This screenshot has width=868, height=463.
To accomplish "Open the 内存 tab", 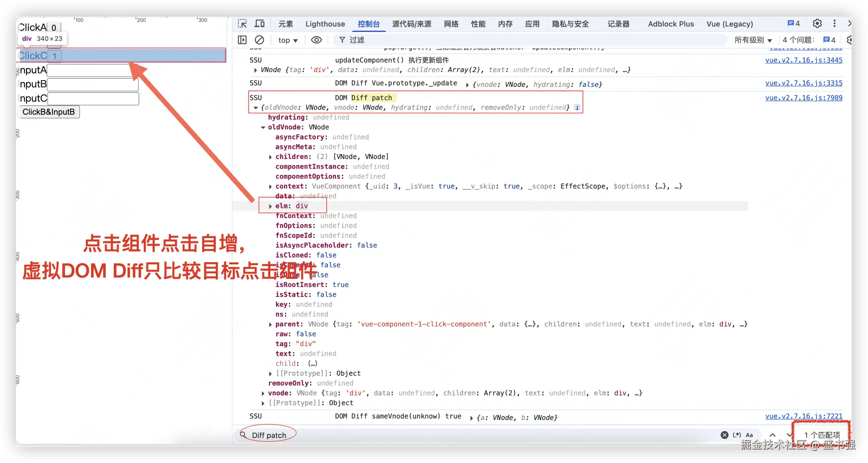I will (x=505, y=24).
